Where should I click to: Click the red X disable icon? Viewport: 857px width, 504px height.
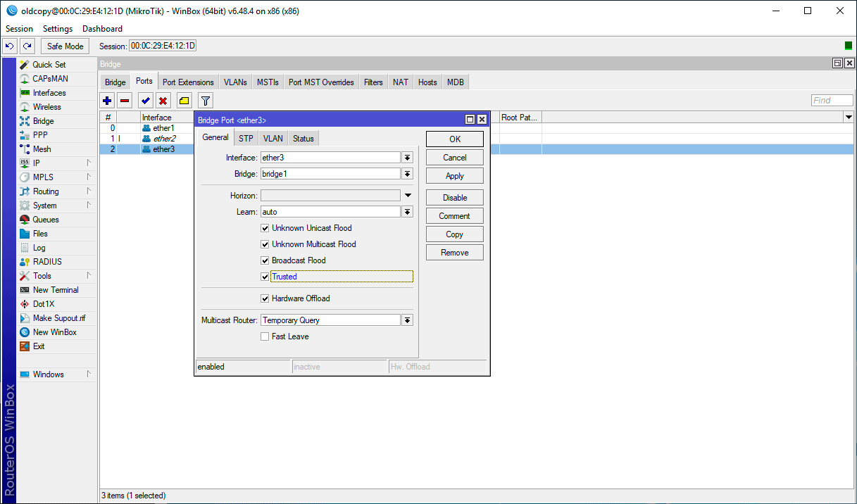(163, 101)
